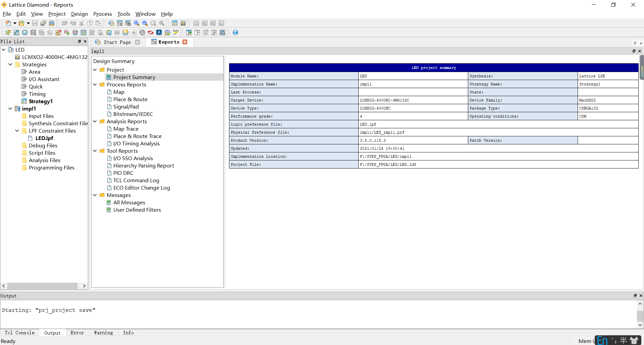Click the Open file toolbar icon
This screenshot has width=644, height=345.
tap(21, 23)
